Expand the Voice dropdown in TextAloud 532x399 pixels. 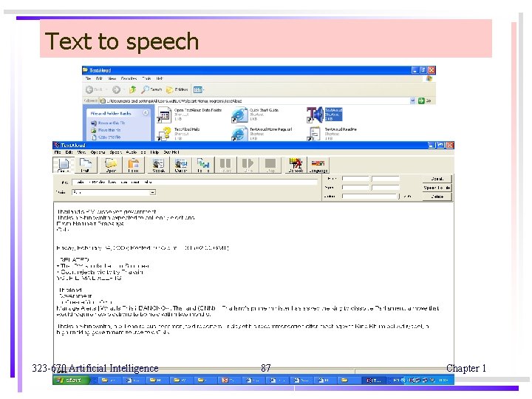pos(153,192)
